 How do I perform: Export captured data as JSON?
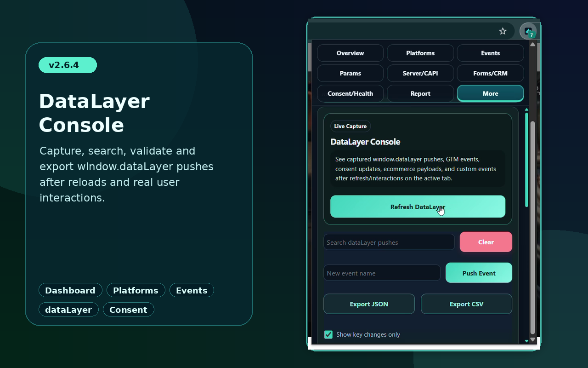369,304
